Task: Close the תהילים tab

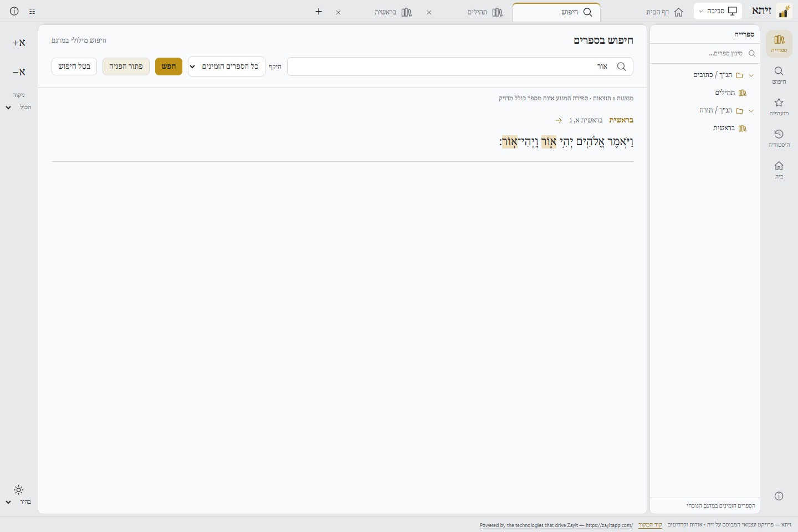Action: click(x=429, y=12)
